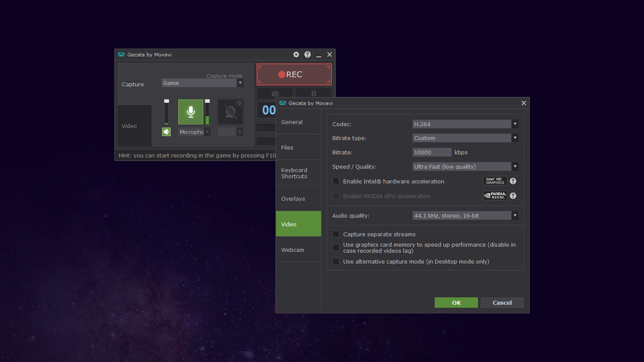Open Speed / Quality Ultra Fast dropdown
Image resolution: width=644 pixels, height=362 pixels.
(465, 167)
